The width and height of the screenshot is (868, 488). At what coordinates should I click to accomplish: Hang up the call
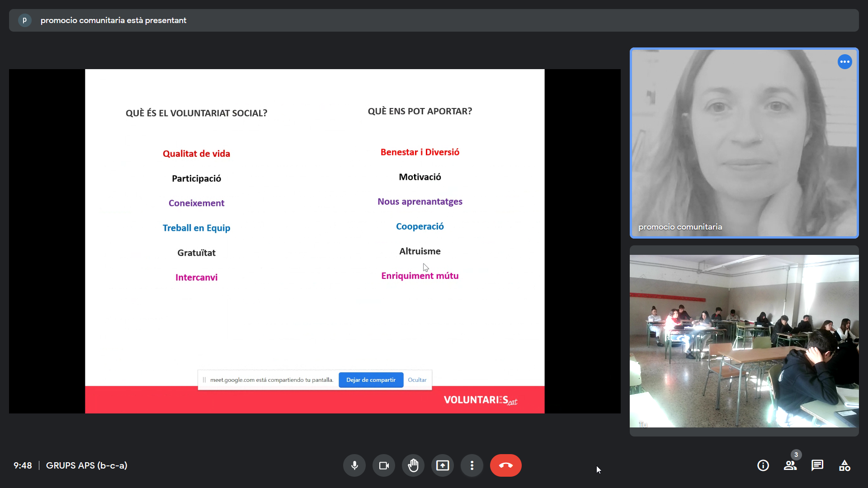click(x=505, y=465)
